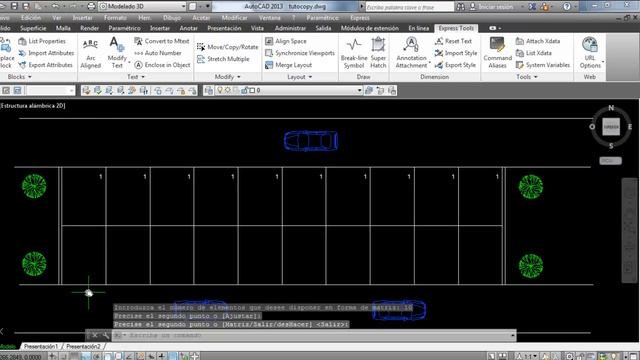Run Convert to Mtext

162,41
